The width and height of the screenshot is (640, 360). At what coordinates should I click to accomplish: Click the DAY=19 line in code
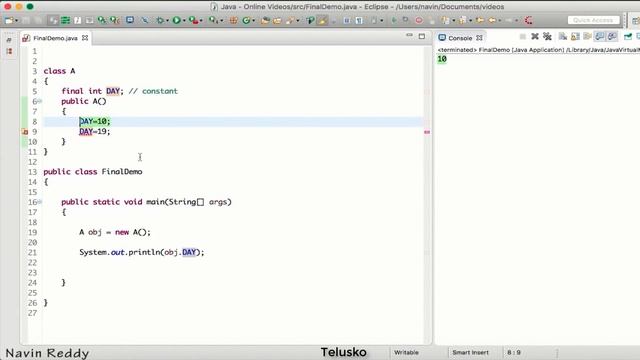(95, 131)
